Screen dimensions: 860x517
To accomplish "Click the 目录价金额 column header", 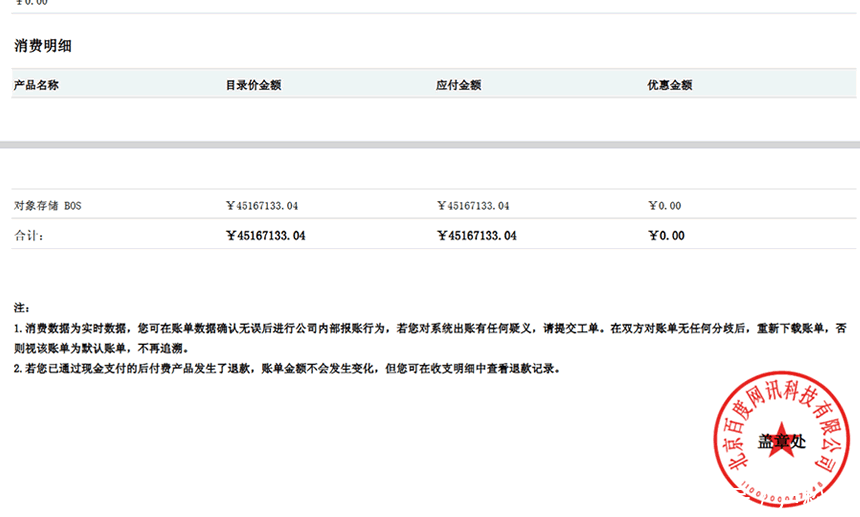I will (x=253, y=85).
